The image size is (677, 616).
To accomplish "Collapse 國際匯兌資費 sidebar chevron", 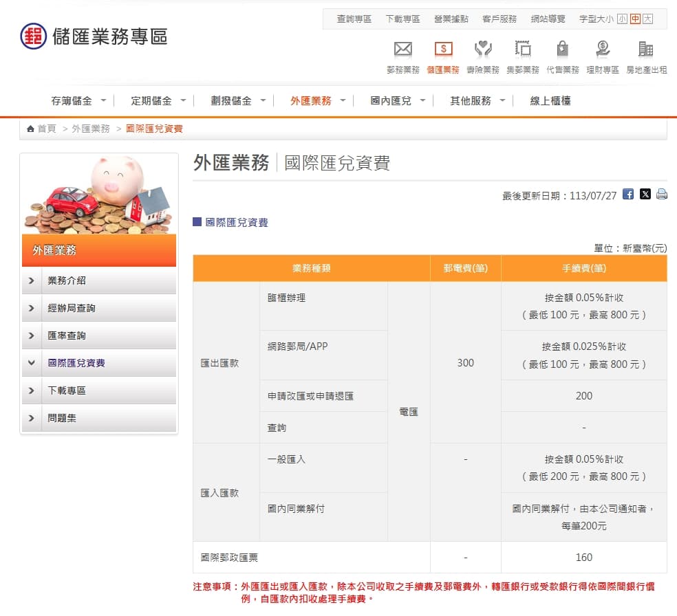I will click(x=31, y=363).
